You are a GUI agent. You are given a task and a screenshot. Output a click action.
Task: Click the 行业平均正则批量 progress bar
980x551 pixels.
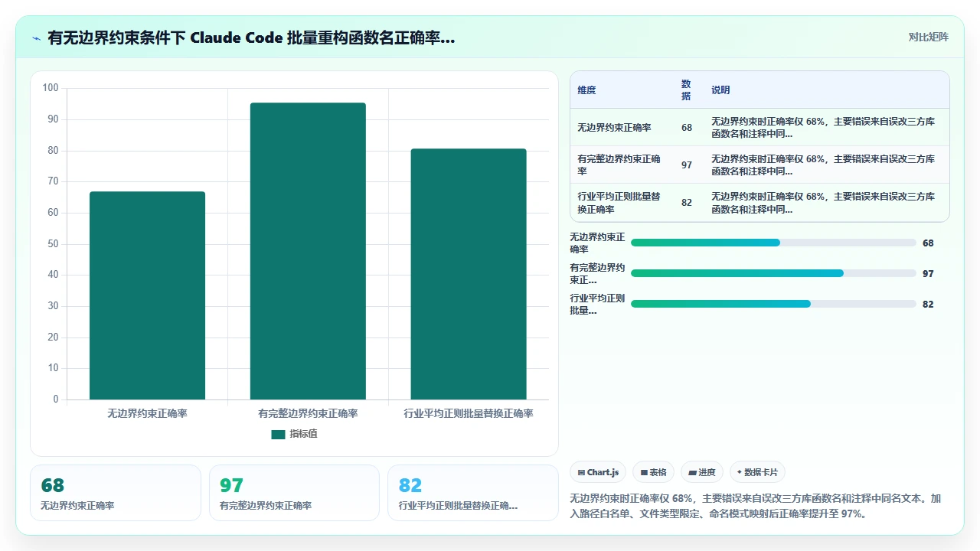[773, 304]
